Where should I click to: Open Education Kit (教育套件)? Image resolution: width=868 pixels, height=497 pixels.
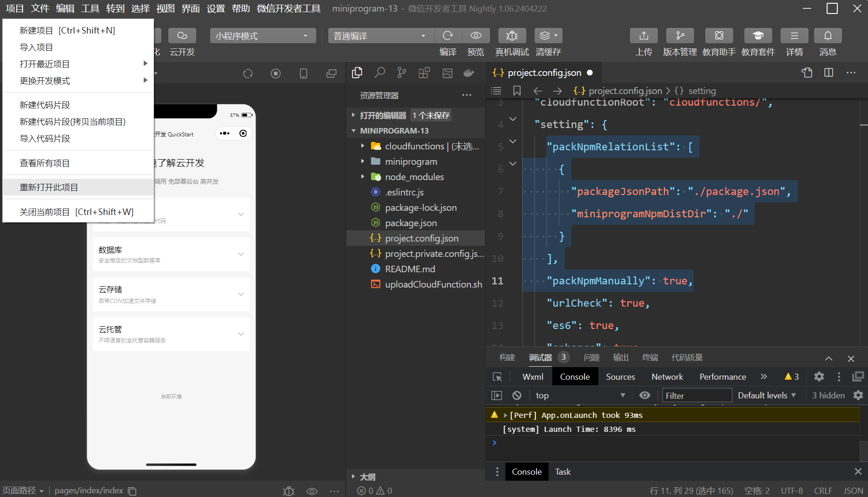click(758, 36)
